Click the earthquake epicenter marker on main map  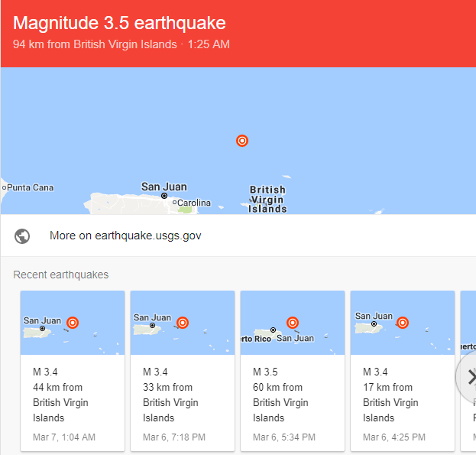pos(242,141)
